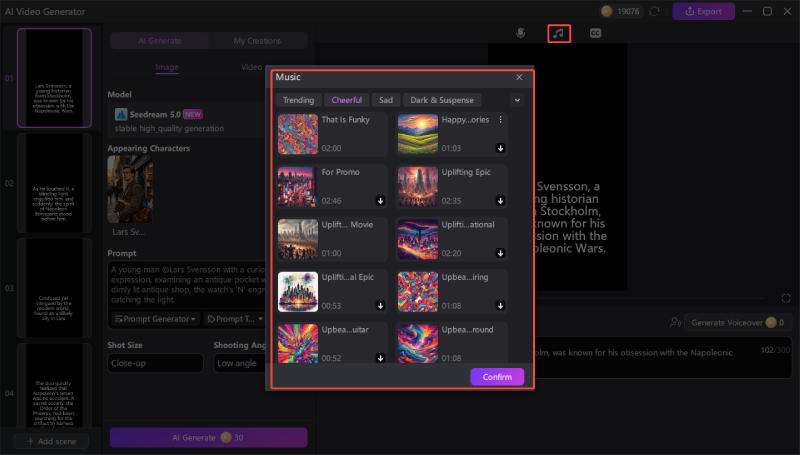The image size is (800, 455).
Task: Open more options for Happy track
Action: pos(500,120)
